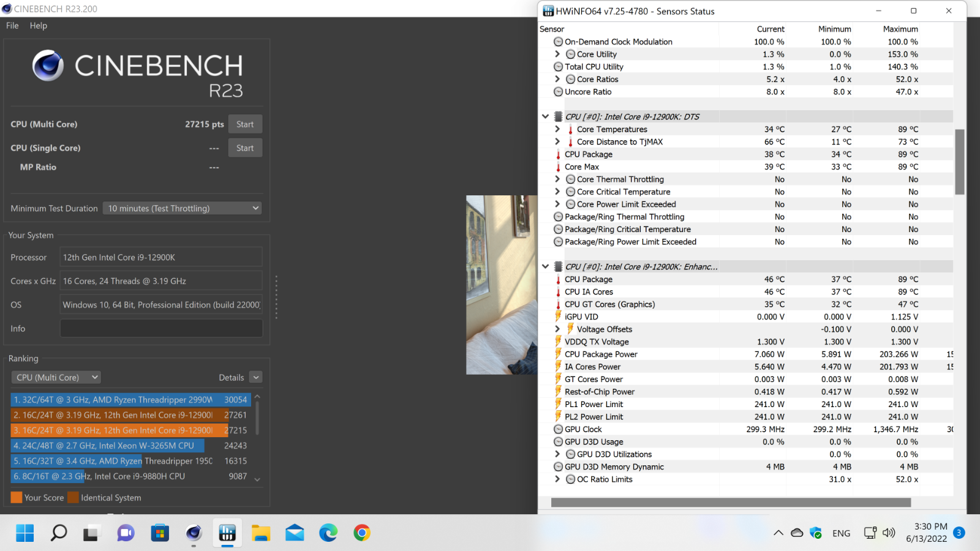Click the GPU D3D Usage circle icon
The height and width of the screenshot is (551, 980).
pos(558,441)
